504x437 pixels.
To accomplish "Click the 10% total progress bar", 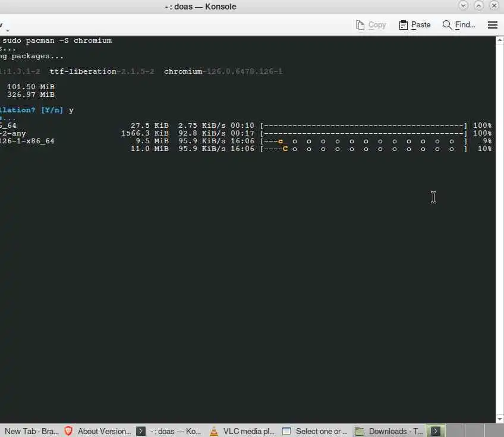I will click(364, 149).
